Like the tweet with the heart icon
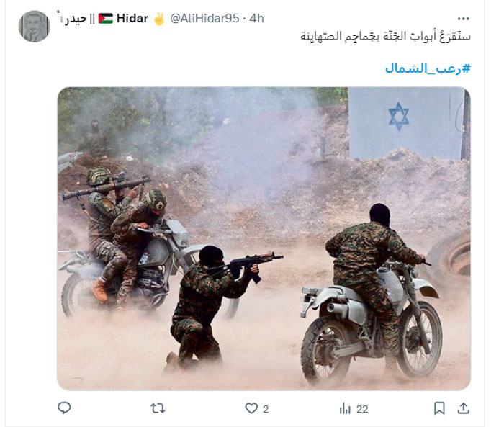The width and height of the screenshot is (504, 427). pyautogui.click(x=251, y=408)
